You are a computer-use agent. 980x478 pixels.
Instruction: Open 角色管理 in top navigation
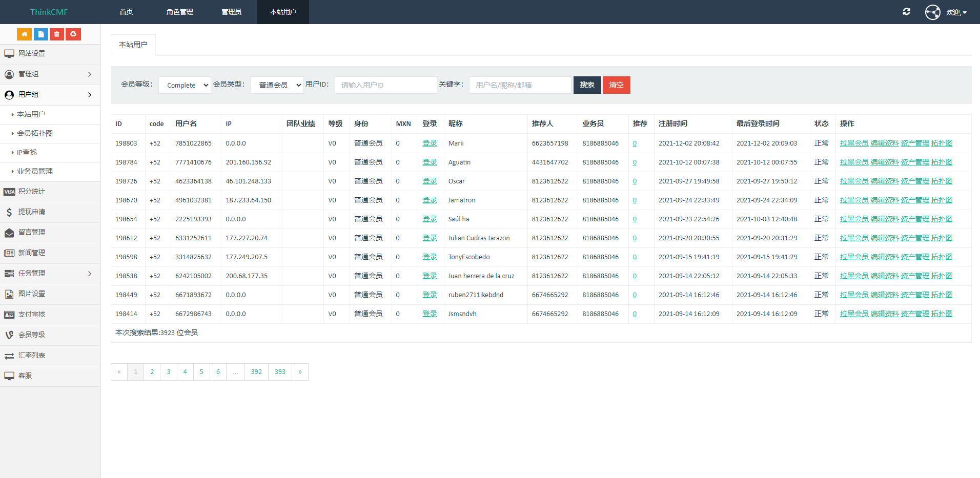click(x=180, y=12)
